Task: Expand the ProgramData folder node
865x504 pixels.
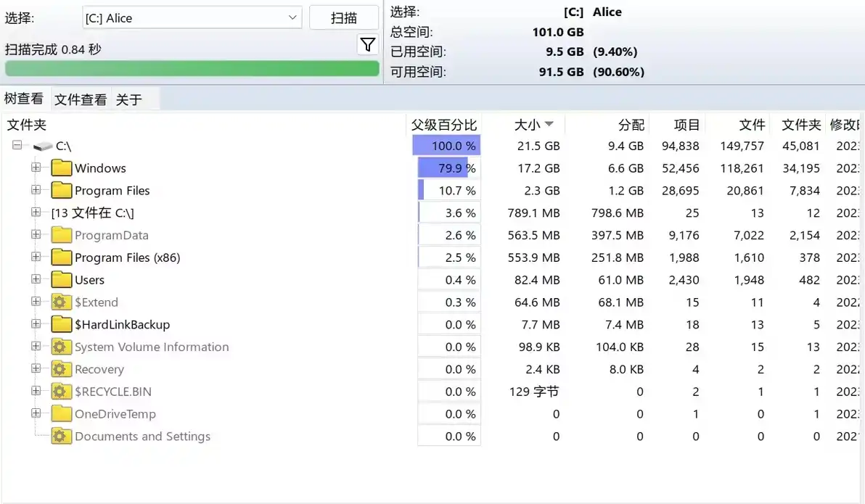Action: [x=36, y=235]
